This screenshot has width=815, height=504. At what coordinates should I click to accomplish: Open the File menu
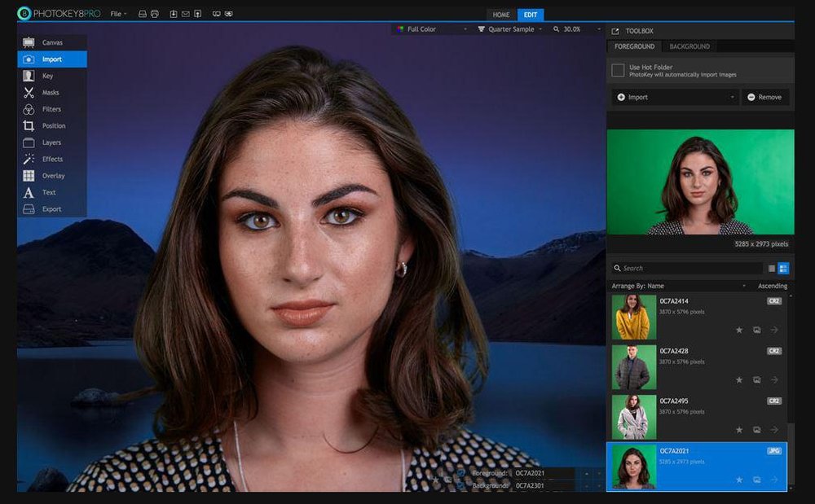tap(118, 14)
